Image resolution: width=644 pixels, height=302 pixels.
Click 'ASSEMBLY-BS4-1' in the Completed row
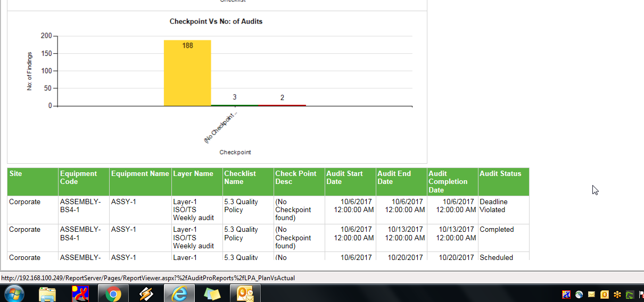80,233
